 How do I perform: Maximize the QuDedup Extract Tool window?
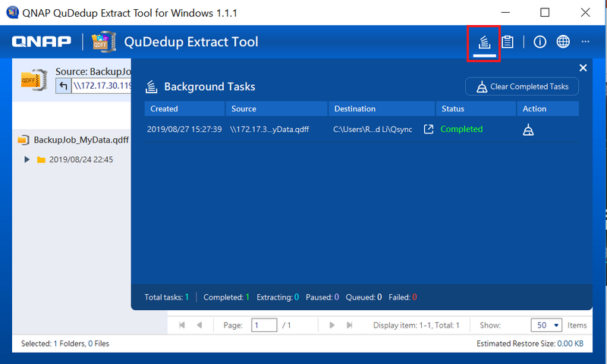click(x=545, y=12)
